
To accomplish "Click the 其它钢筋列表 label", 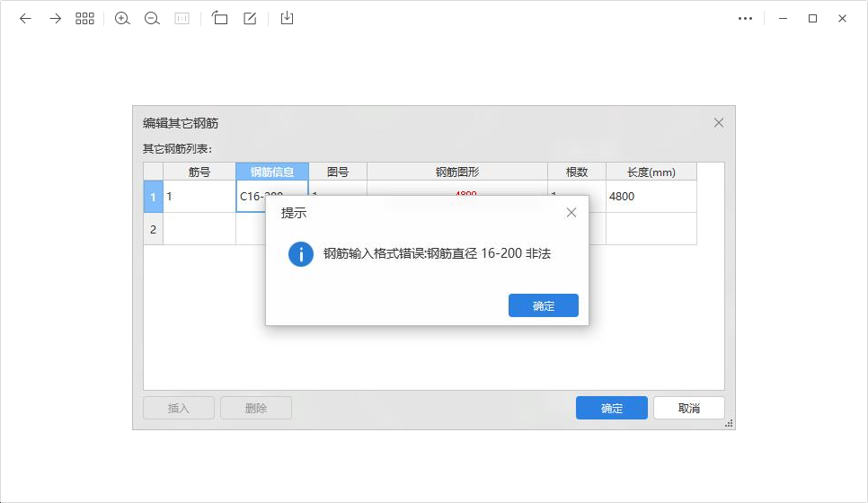I will [177, 149].
